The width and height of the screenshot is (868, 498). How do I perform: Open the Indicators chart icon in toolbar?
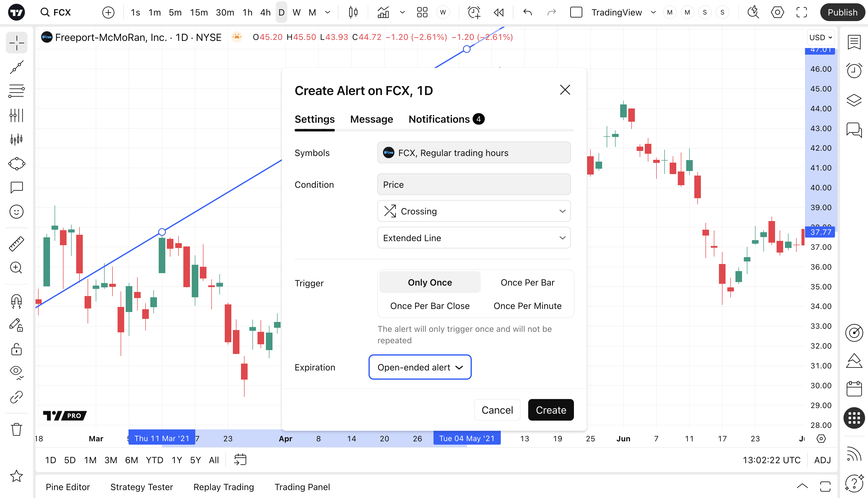coord(383,13)
